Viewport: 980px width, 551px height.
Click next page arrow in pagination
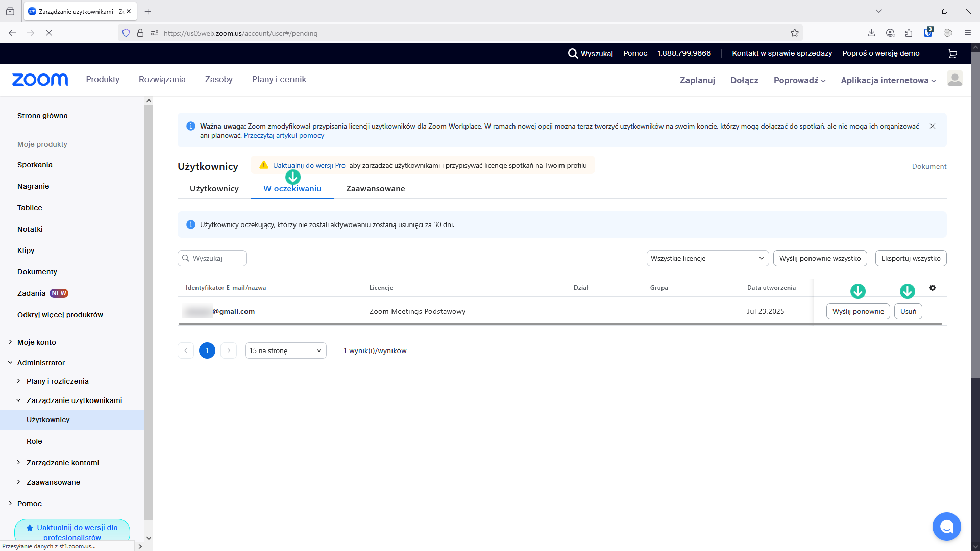[229, 350]
